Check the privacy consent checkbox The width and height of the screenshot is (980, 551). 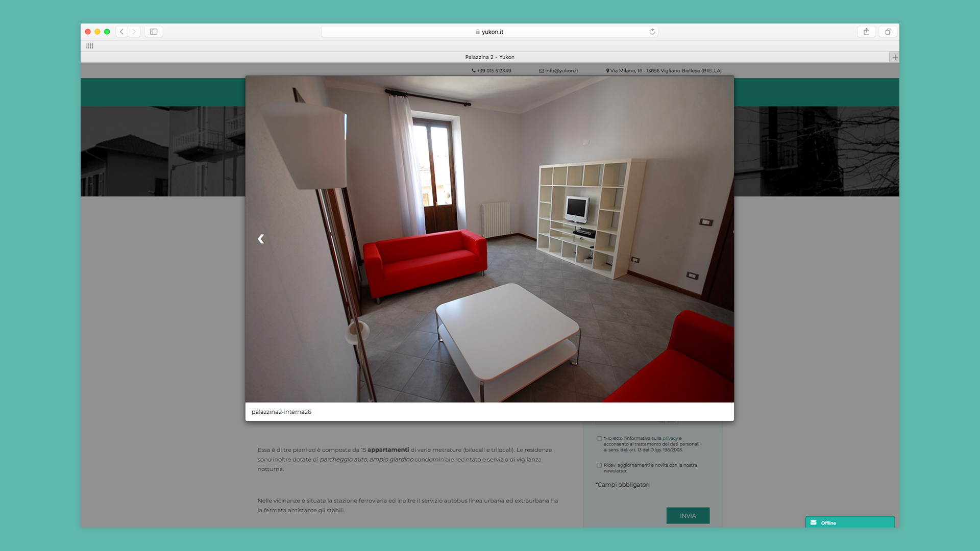click(x=599, y=438)
